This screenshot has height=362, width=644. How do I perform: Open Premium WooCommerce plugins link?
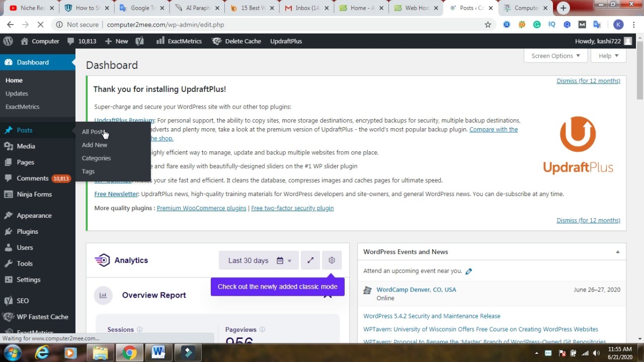click(x=201, y=208)
